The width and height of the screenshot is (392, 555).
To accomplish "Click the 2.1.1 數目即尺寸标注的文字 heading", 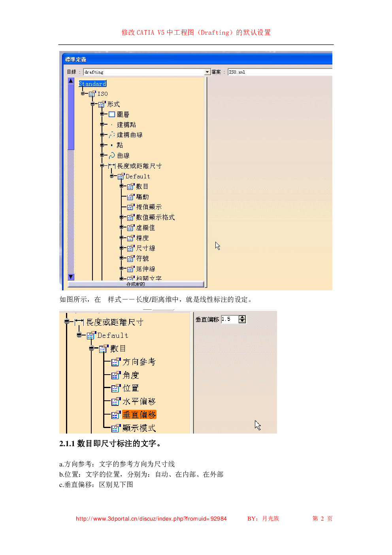I will click(111, 443).
